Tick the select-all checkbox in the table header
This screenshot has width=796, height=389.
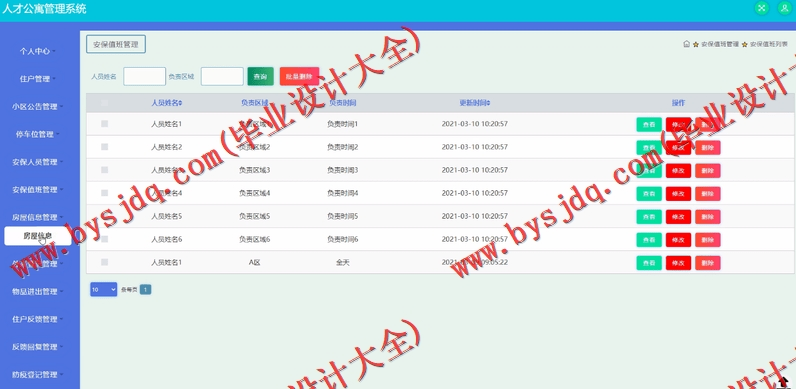point(105,103)
